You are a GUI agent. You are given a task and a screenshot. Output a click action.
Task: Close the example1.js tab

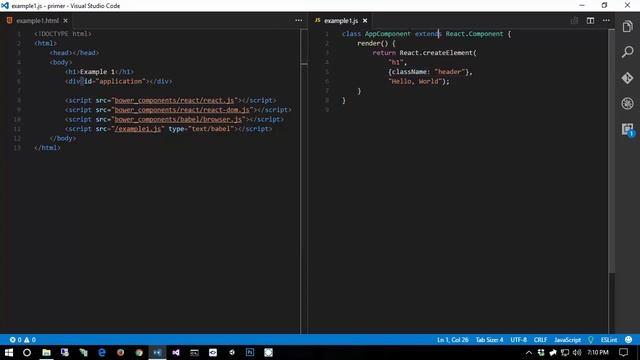(365, 20)
